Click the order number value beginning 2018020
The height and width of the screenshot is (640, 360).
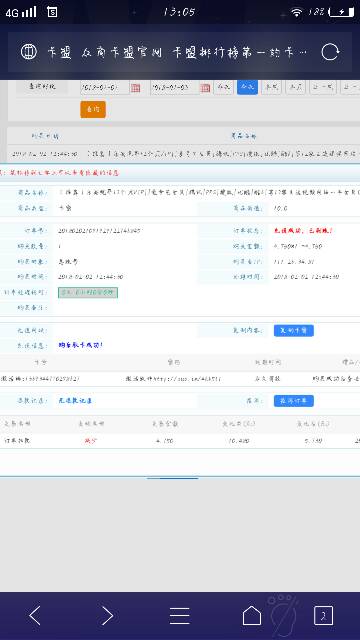tap(100, 231)
